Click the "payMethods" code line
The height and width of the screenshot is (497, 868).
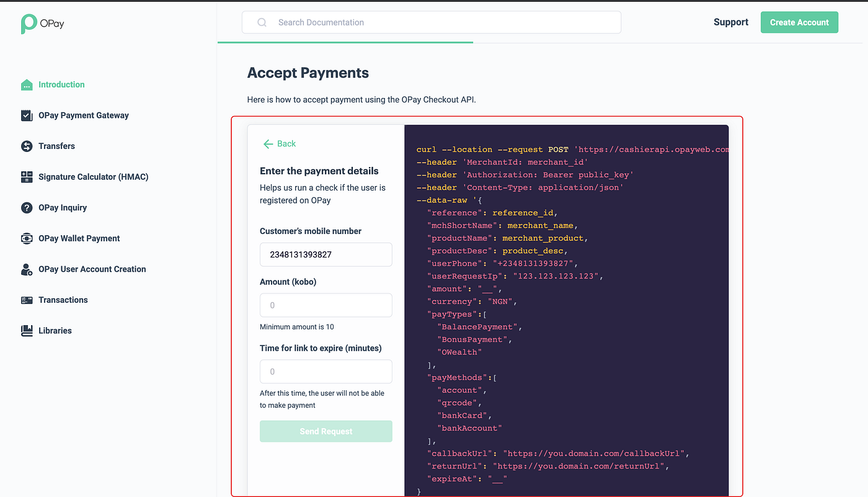[462, 377]
